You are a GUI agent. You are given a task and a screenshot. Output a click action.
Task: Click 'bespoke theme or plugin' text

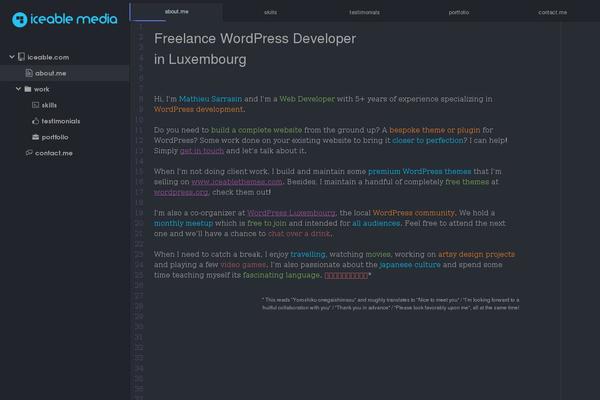coord(435,130)
